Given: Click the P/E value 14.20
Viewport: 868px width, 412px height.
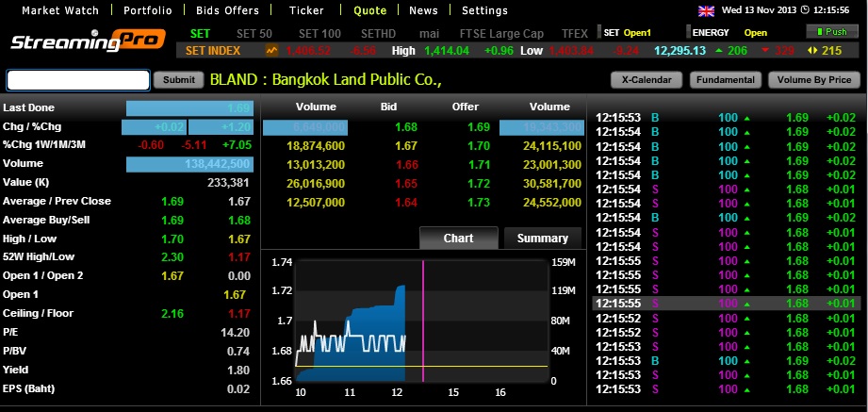Looking at the screenshot, I should tap(235, 332).
